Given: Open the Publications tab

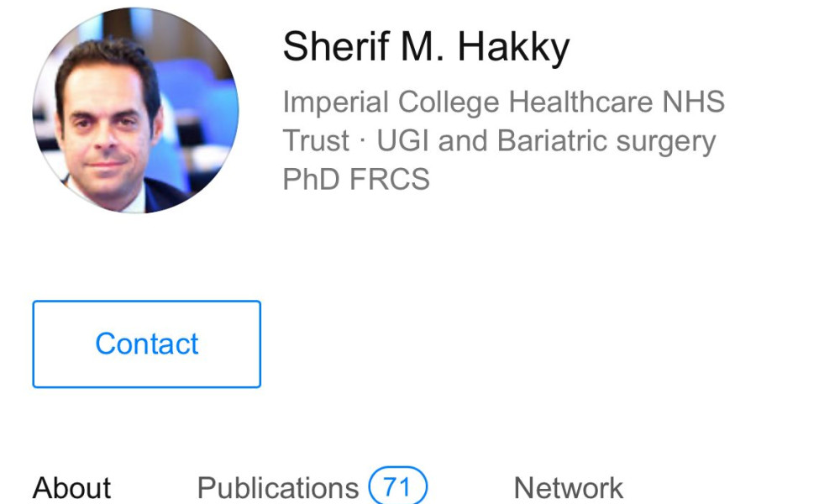Looking at the screenshot, I should tap(277, 488).
